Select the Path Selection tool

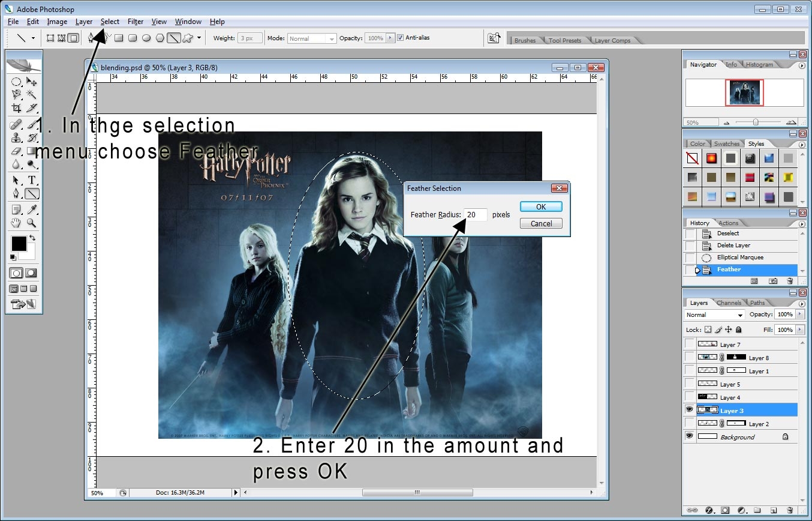(x=17, y=180)
